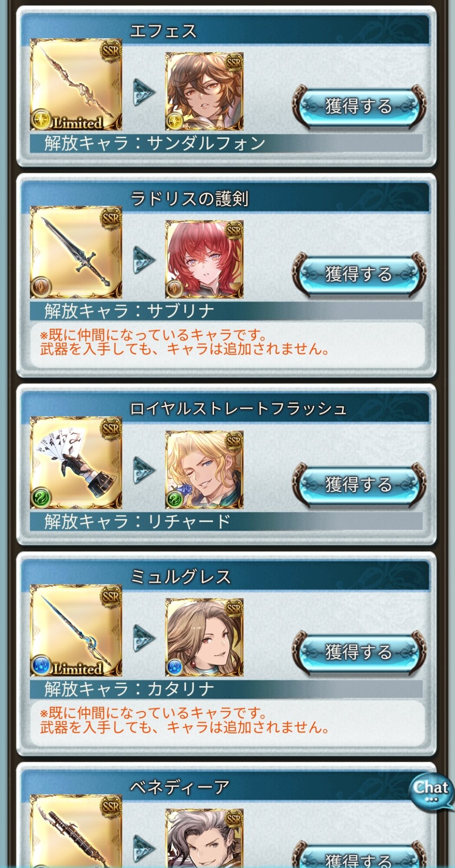Image resolution: width=455 pixels, height=868 pixels.
Task: Tap the 解放キャラ:サンダルフォン label bar
Action: click(x=226, y=143)
